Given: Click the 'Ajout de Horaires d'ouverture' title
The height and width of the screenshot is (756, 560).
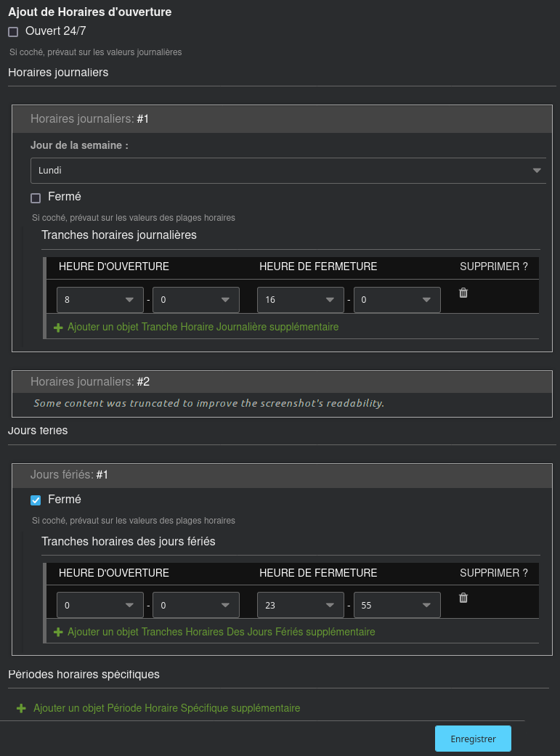Looking at the screenshot, I should click(90, 12).
